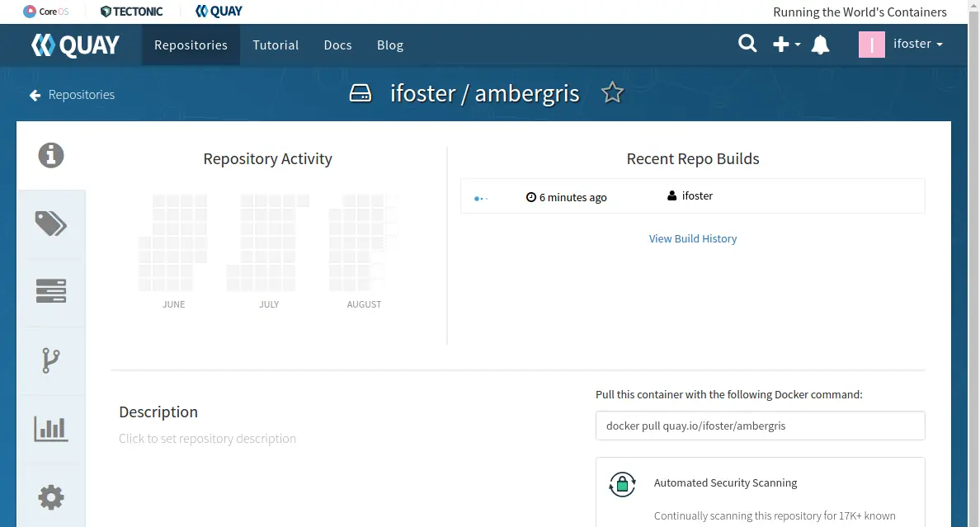Click the Automated Security Scanning lock icon
Image resolution: width=980 pixels, height=527 pixels.
click(x=623, y=484)
